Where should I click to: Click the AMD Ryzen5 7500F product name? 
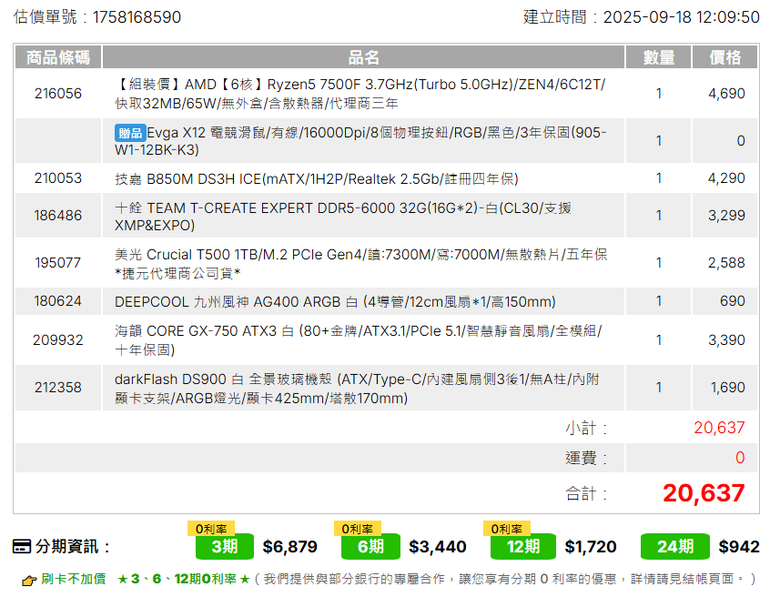(361, 94)
